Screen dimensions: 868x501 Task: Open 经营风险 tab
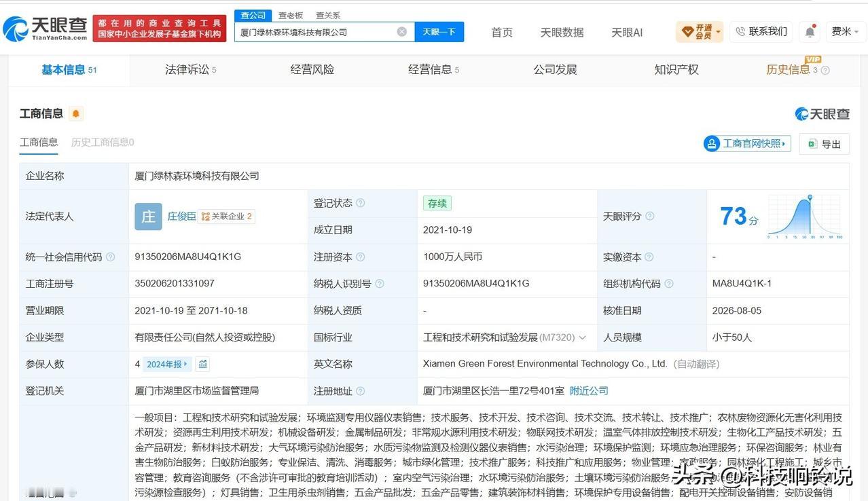312,69
